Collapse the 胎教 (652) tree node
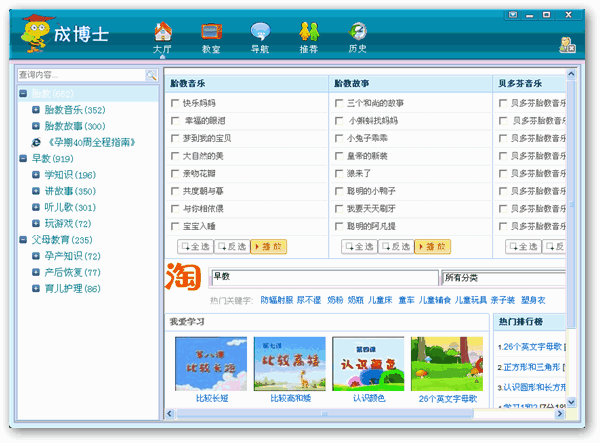 tap(23, 93)
